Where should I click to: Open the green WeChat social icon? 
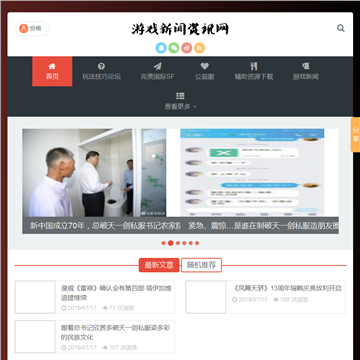pyautogui.click(x=174, y=48)
